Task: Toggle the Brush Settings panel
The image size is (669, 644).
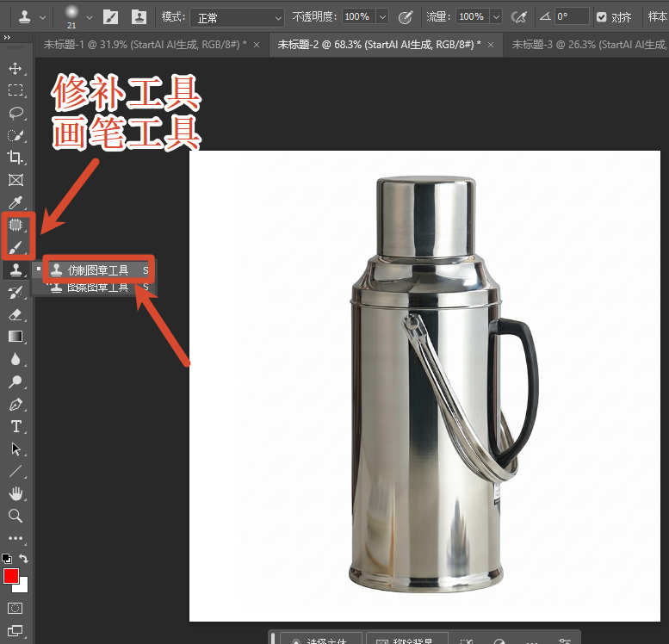Action: (x=110, y=17)
